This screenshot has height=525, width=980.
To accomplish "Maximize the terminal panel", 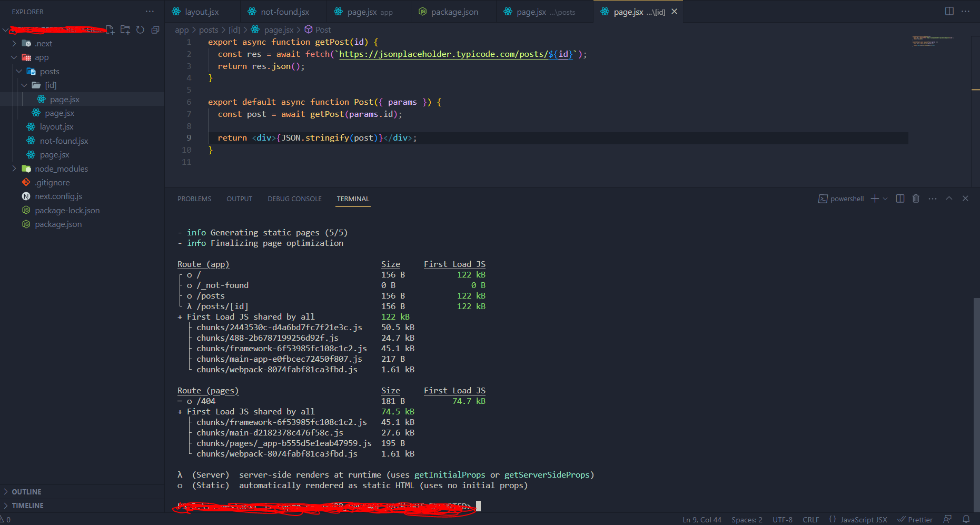I will (x=949, y=199).
